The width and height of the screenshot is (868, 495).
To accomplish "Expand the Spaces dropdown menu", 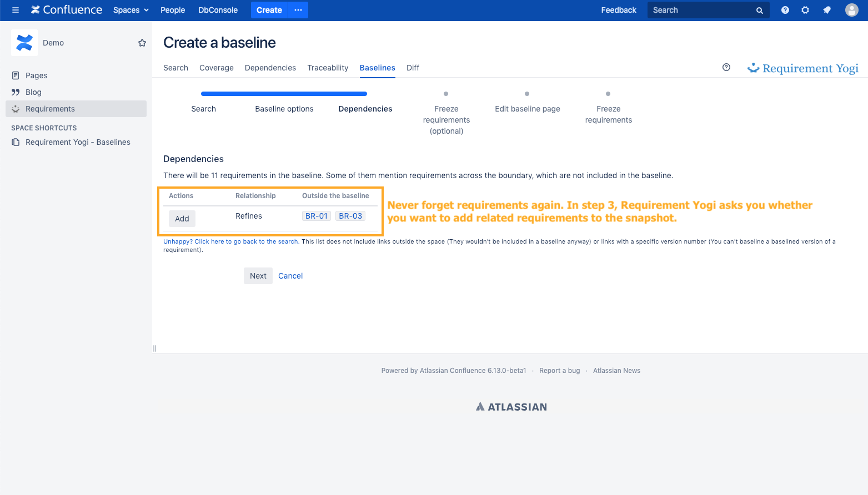I will click(x=131, y=10).
